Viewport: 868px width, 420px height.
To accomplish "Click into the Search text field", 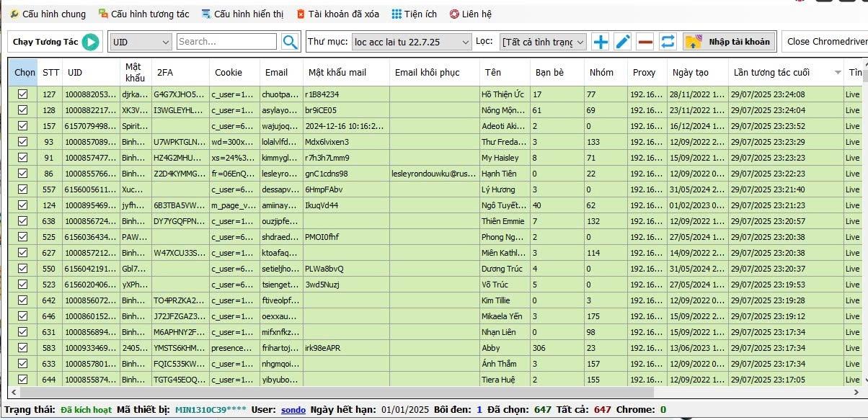I will 226,42.
